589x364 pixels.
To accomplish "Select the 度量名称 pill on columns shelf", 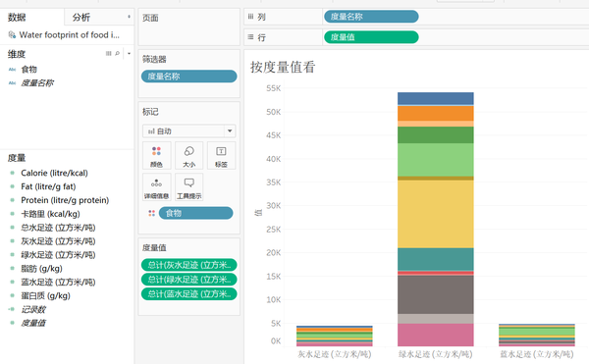I will coord(371,17).
